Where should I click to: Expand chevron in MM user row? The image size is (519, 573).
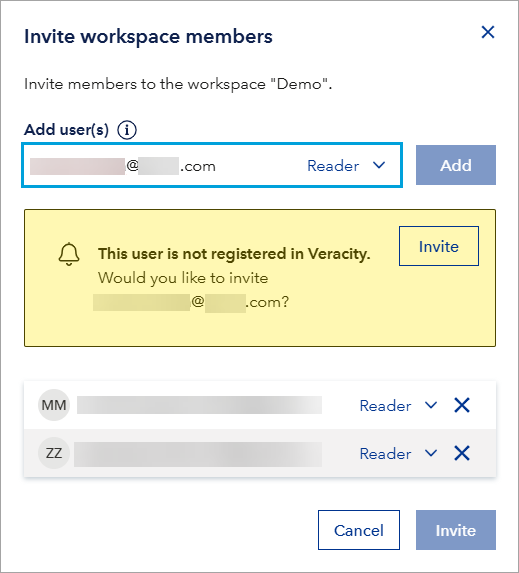(x=431, y=405)
